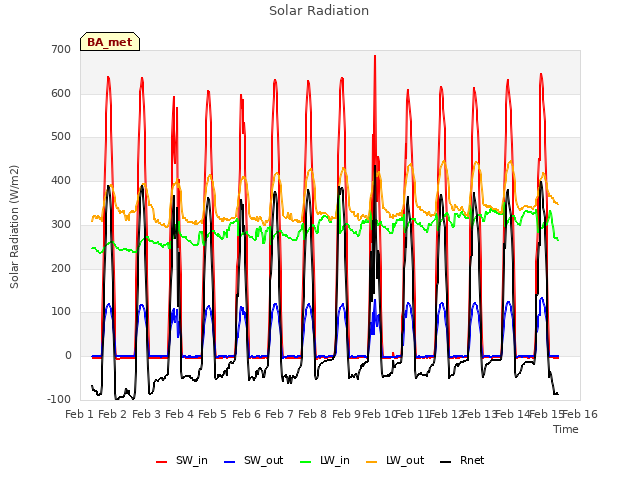Click the 400 y-axis tick label
The height and width of the screenshot is (480, 640).
(61, 180)
